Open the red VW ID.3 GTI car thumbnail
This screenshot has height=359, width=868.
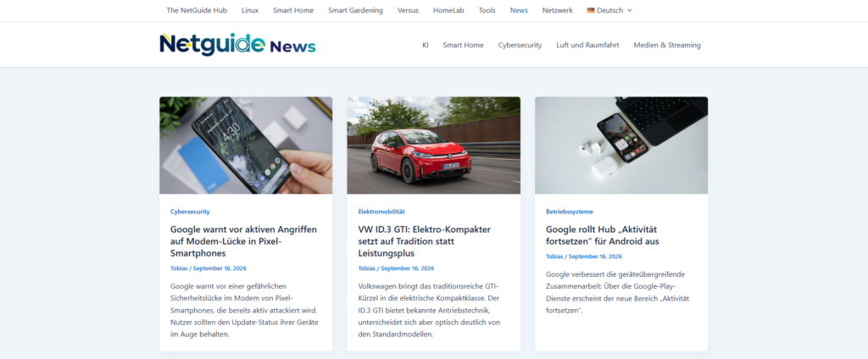pyautogui.click(x=433, y=146)
